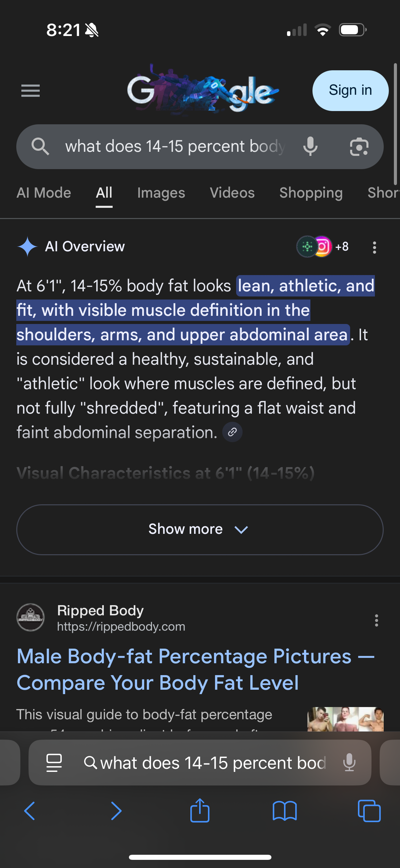The height and width of the screenshot is (868, 400).
Task: Open Male Body-fat Percentage Pictures link
Action: (x=195, y=669)
